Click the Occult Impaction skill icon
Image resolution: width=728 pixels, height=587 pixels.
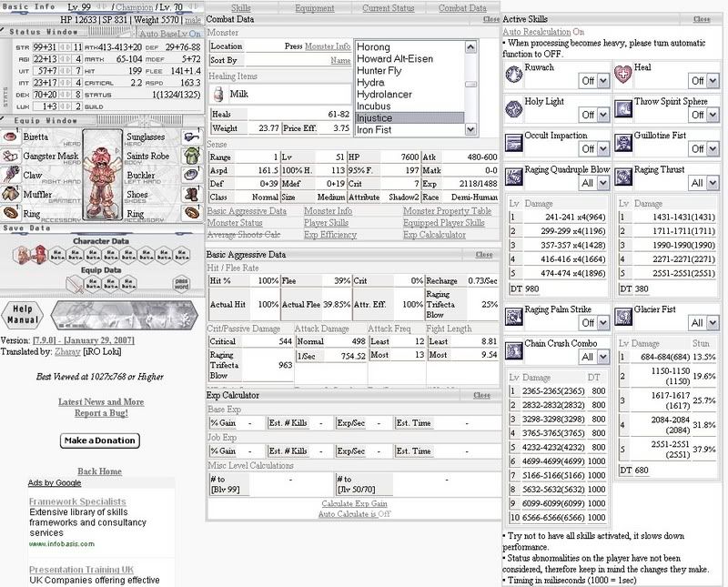coord(514,143)
